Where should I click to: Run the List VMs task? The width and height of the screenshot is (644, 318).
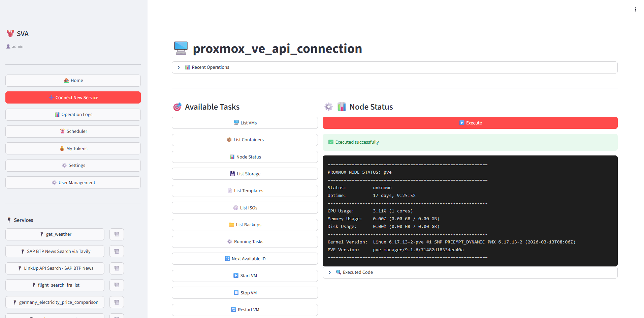tap(245, 123)
